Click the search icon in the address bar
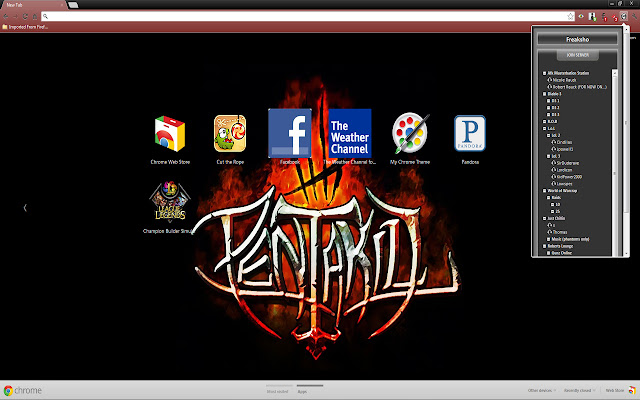The height and width of the screenshot is (400, 640). tap(45, 16)
